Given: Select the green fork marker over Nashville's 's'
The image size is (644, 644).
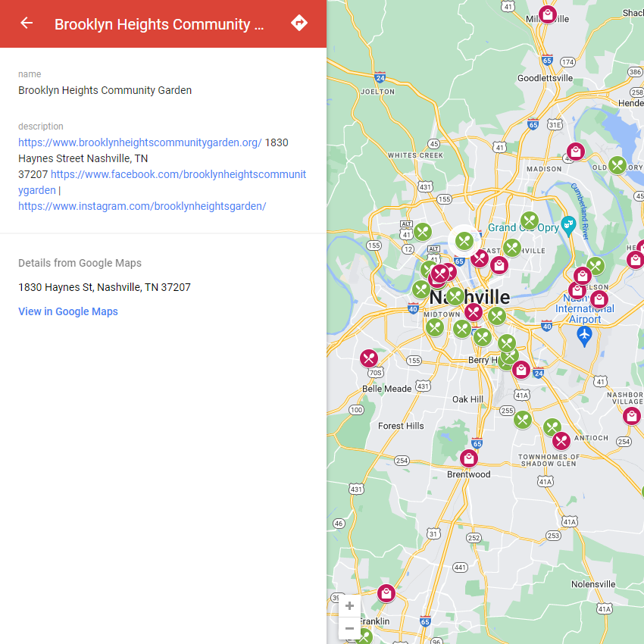Looking at the screenshot, I should tap(455, 295).
